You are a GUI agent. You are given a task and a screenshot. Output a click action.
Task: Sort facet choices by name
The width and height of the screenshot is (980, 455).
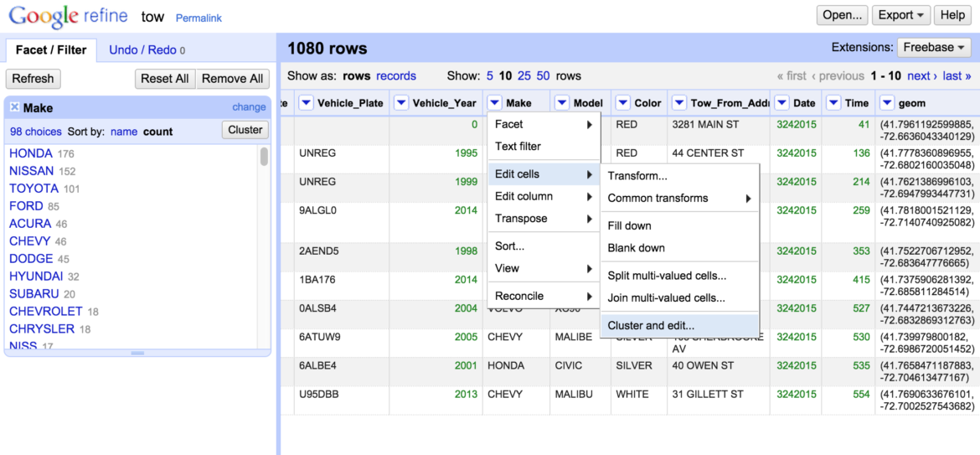(x=123, y=132)
